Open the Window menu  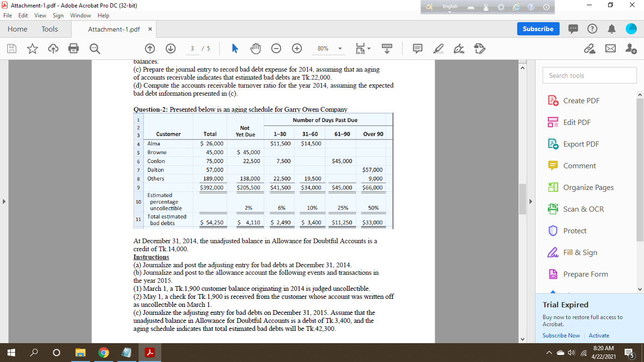tap(81, 16)
